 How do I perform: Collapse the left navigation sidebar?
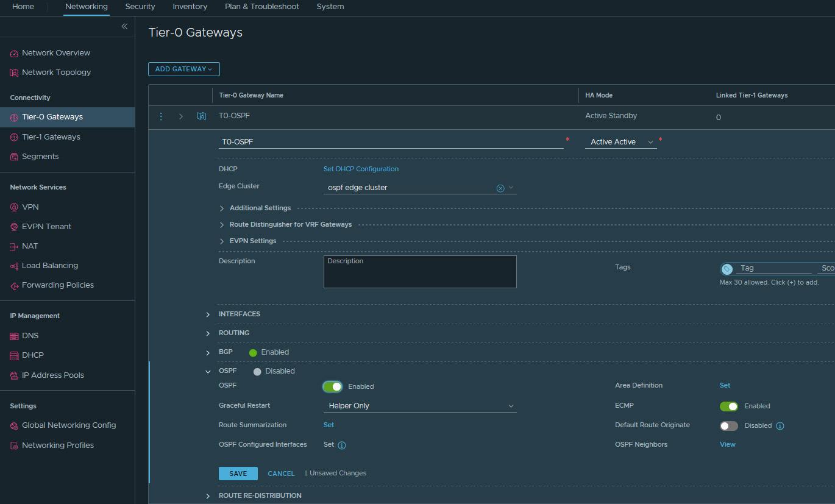(x=124, y=26)
